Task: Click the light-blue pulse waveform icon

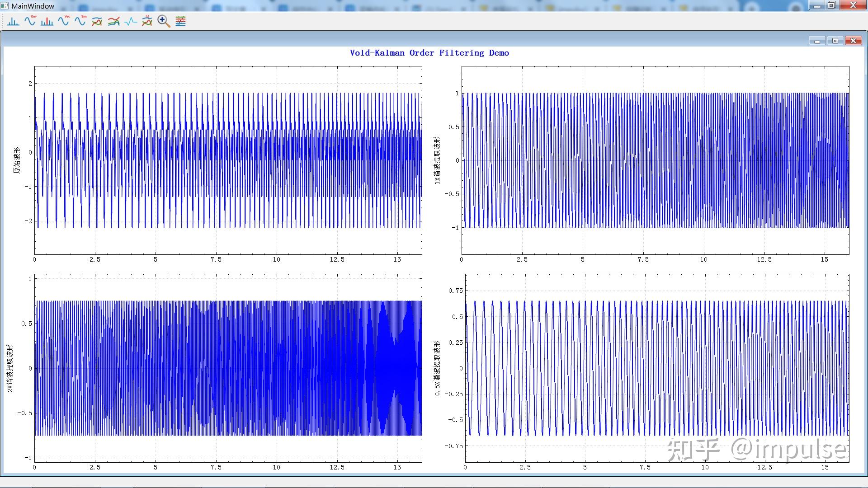Action: click(130, 21)
